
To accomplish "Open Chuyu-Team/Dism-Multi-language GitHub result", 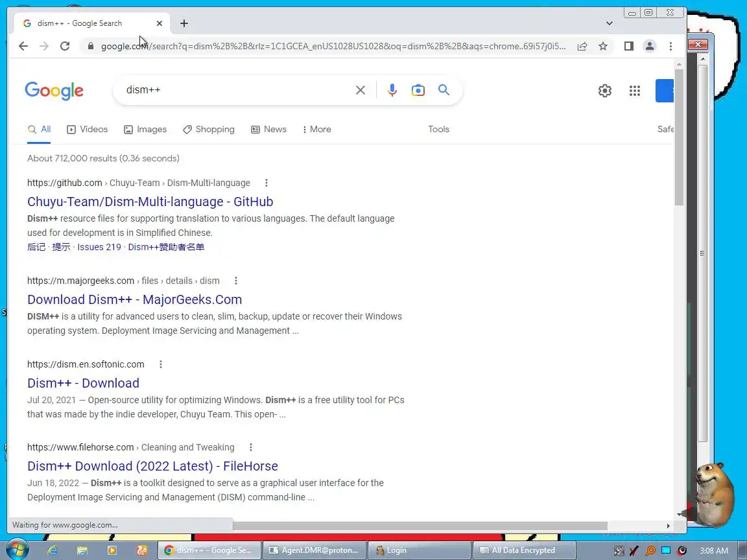I will point(150,202).
